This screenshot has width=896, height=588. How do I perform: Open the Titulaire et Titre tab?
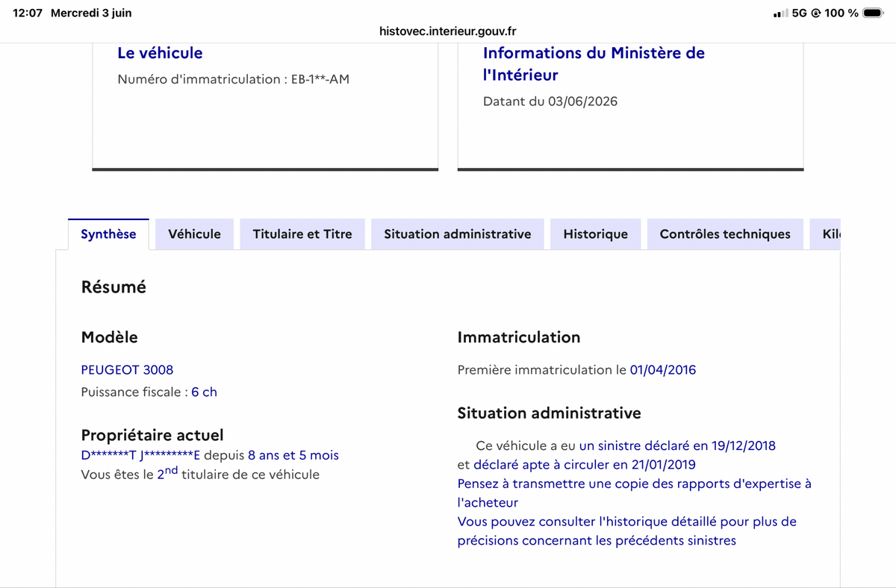302,234
